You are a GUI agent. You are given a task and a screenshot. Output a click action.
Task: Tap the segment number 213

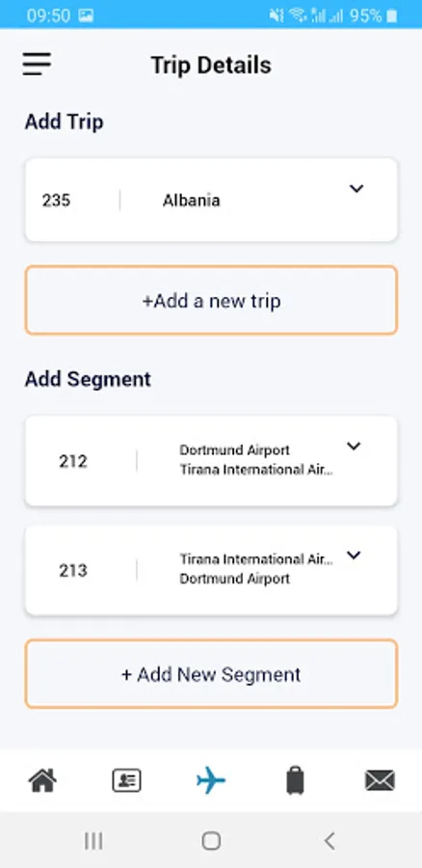(73, 570)
